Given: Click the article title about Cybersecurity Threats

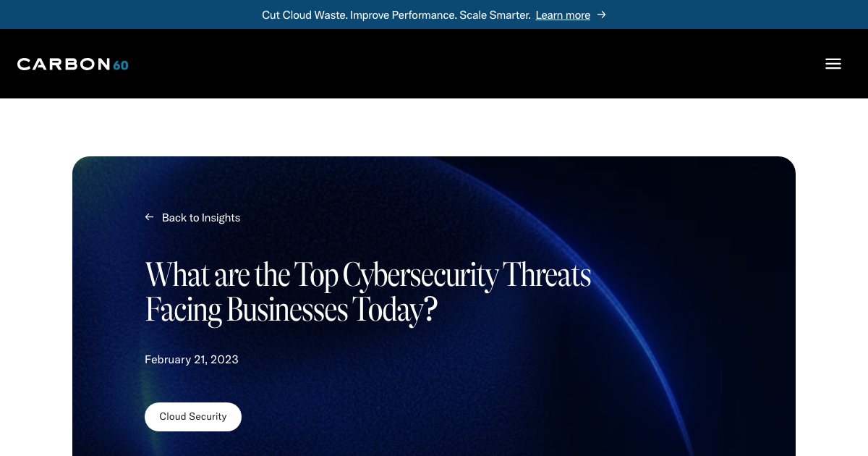Looking at the screenshot, I should 368,292.
